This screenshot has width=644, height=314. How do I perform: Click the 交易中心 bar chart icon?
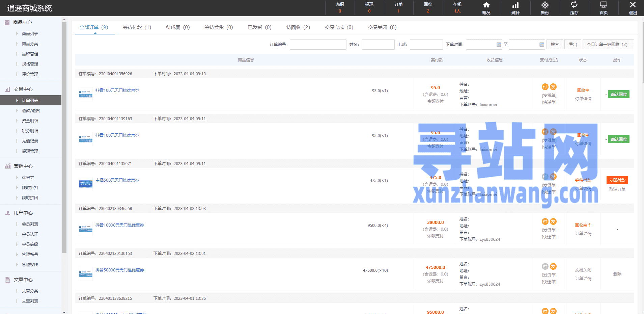(8, 89)
